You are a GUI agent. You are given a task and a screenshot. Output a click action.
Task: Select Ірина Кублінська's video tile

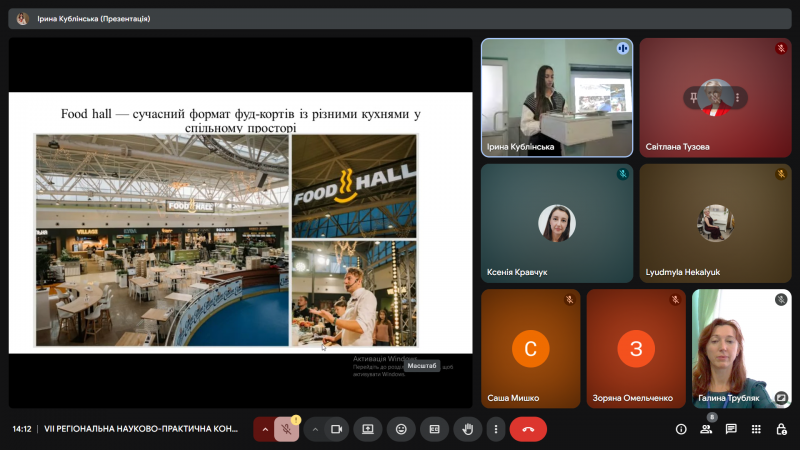tap(556, 97)
